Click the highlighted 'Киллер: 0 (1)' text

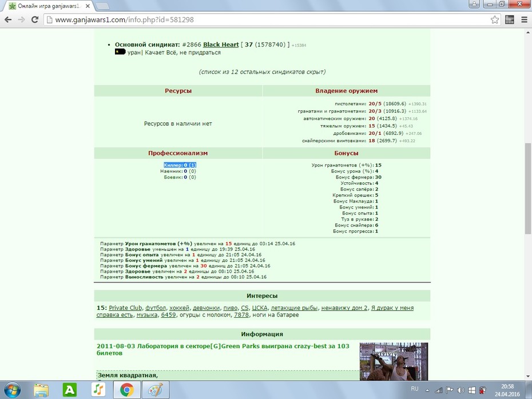180,165
